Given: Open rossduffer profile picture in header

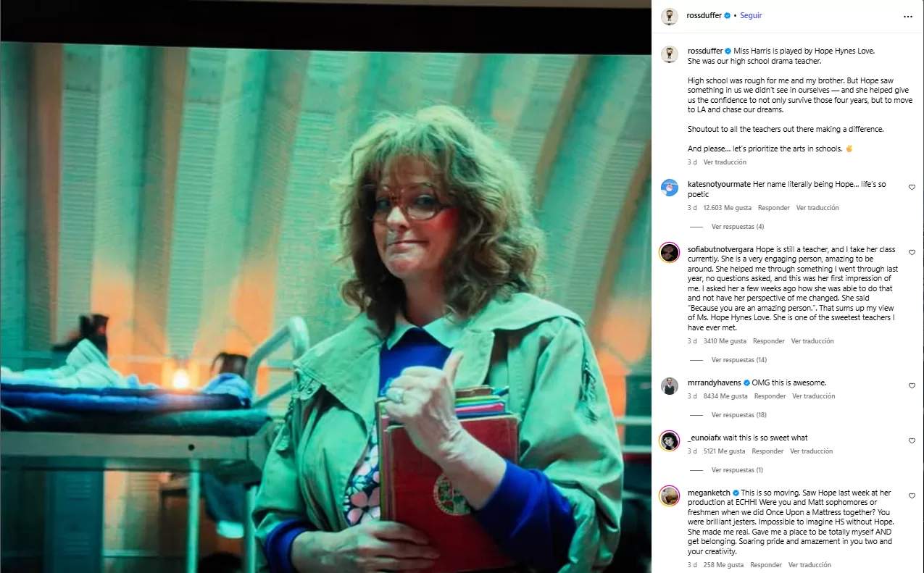Looking at the screenshot, I should [669, 16].
